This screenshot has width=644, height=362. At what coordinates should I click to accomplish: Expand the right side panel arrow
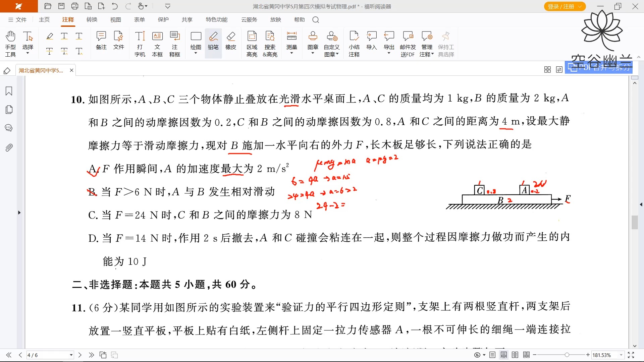coord(641,204)
